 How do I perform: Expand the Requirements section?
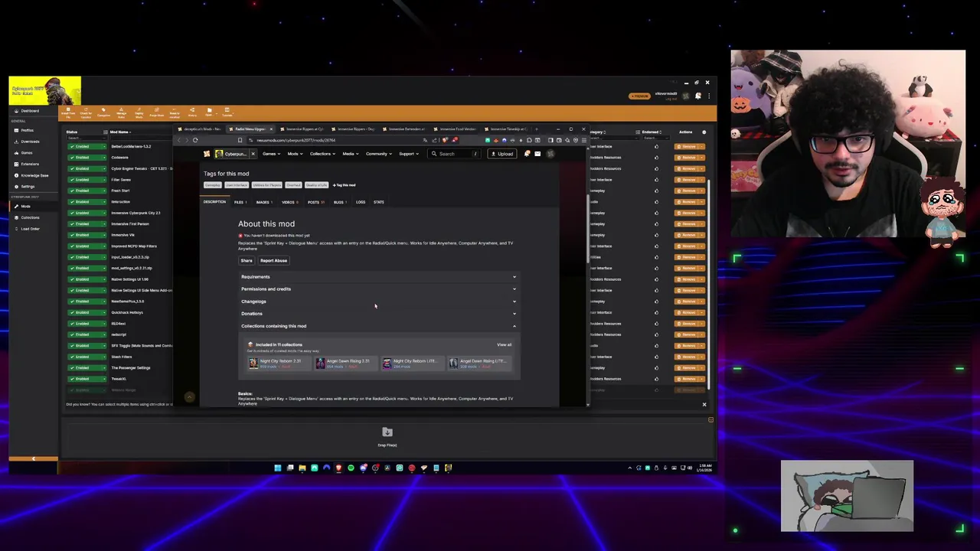click(x=379, y=277)
